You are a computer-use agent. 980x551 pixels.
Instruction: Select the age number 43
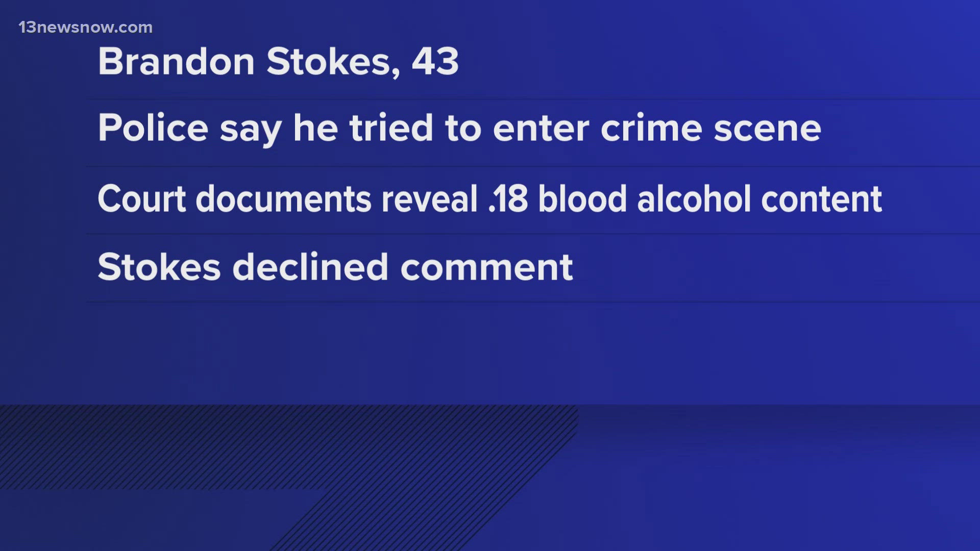(x=435, y=62)
